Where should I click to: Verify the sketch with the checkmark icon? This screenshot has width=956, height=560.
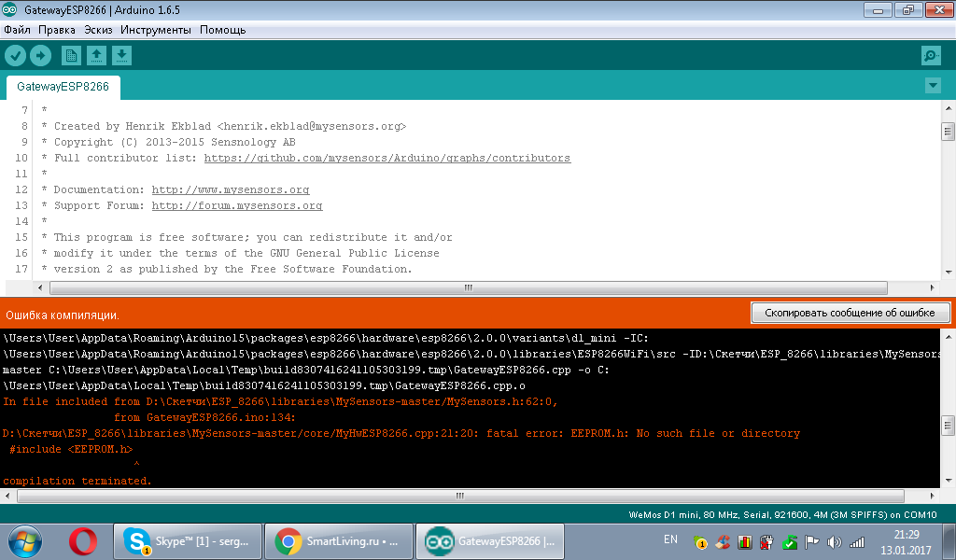(x=15, y=55)
